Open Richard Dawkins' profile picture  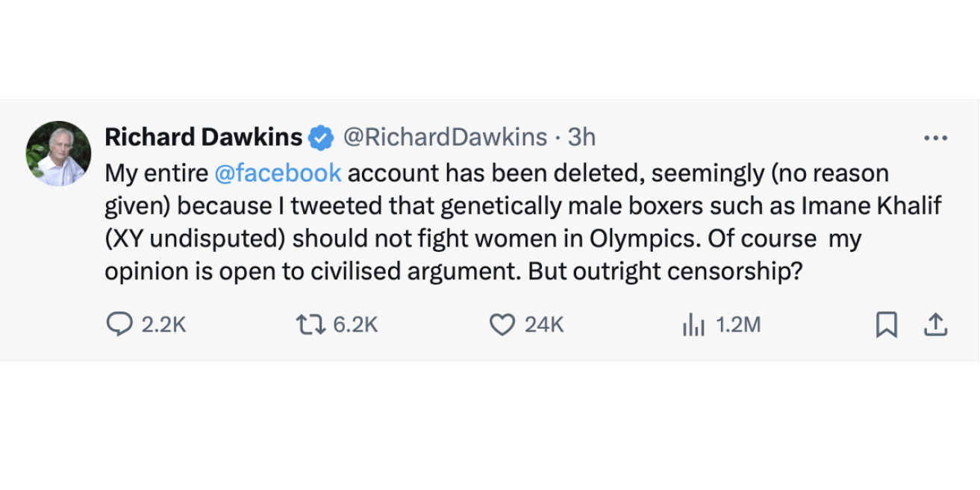pos(58,153)
